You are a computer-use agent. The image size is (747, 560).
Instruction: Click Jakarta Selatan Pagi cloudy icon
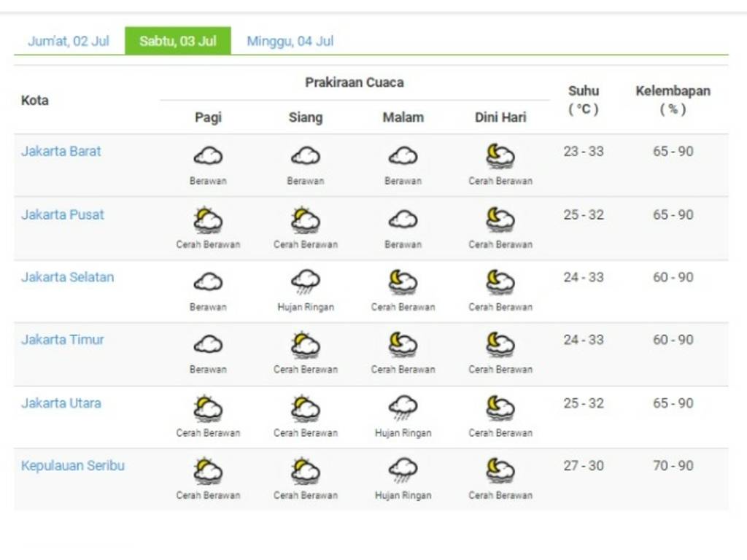tap(208, 282)
